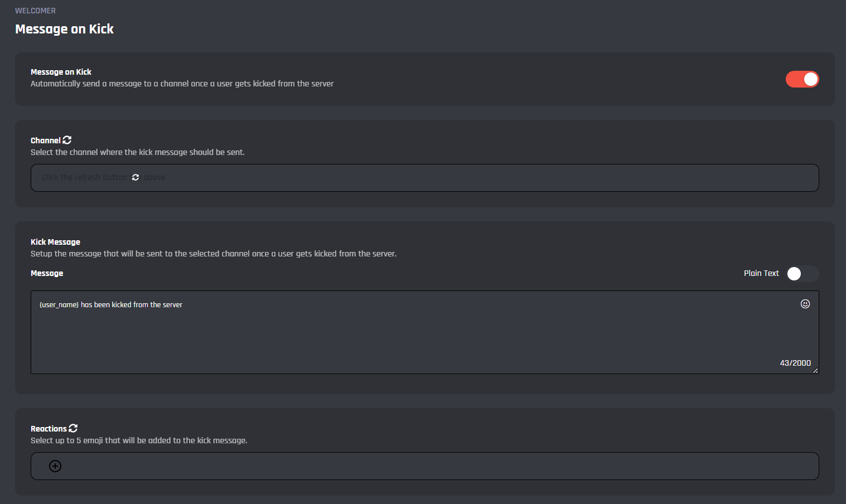
Task: Open the emoji picker smiley icon
Action: [x=805, y=304]
